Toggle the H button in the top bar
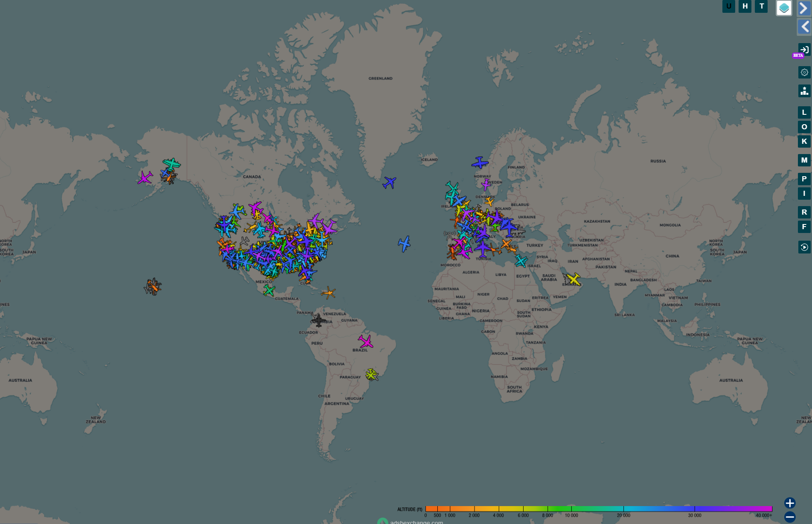Screen dimensions: 812x524 [x=745, y=6]
